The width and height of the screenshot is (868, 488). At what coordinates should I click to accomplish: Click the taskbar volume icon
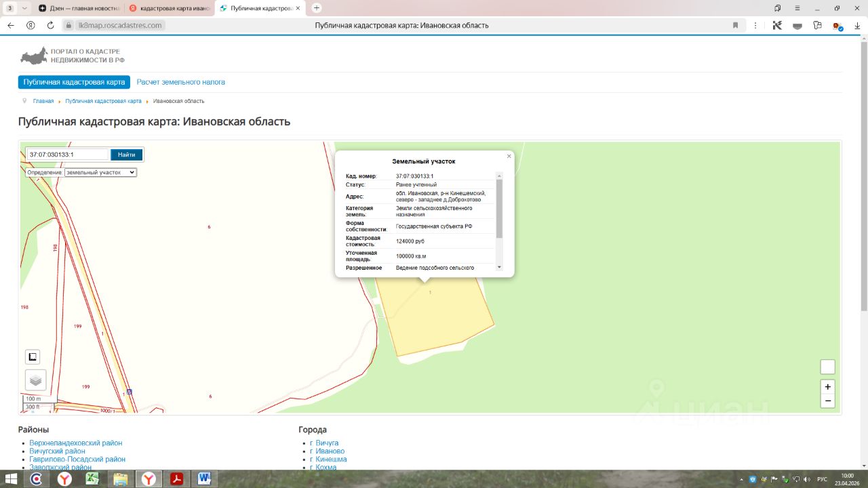pos(806,479)
